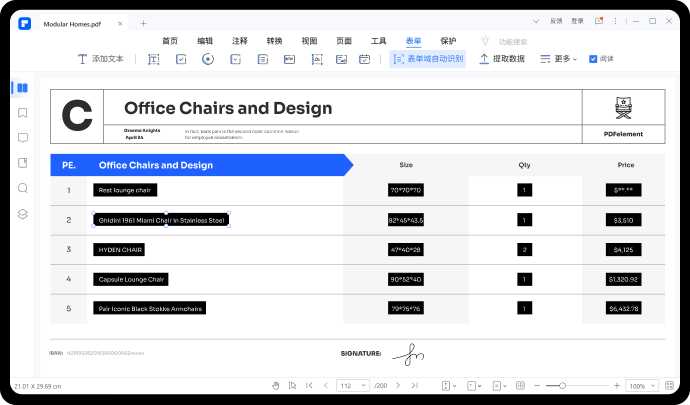Open the page number dropdown

[353, 385]
